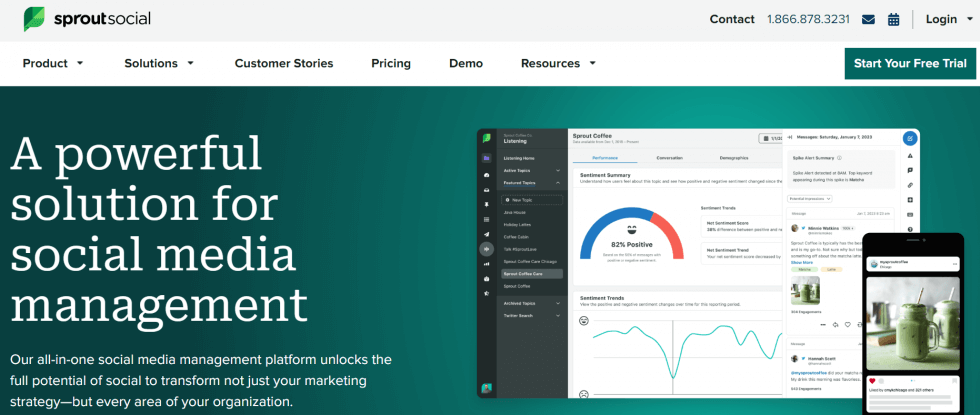980x415 pixels.
Task: Select the highlighted Listening waveform icon
Action: (x=486, y=249)
